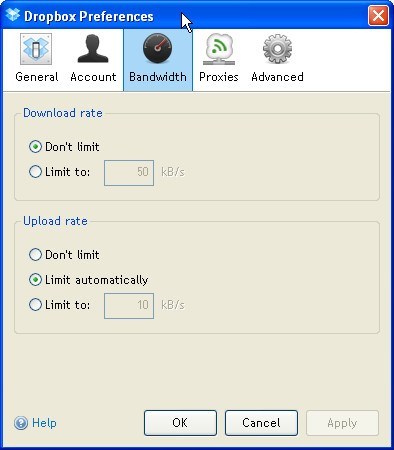Click the Account tab label
Screen dimensions: 394x450
pos(93,77)
